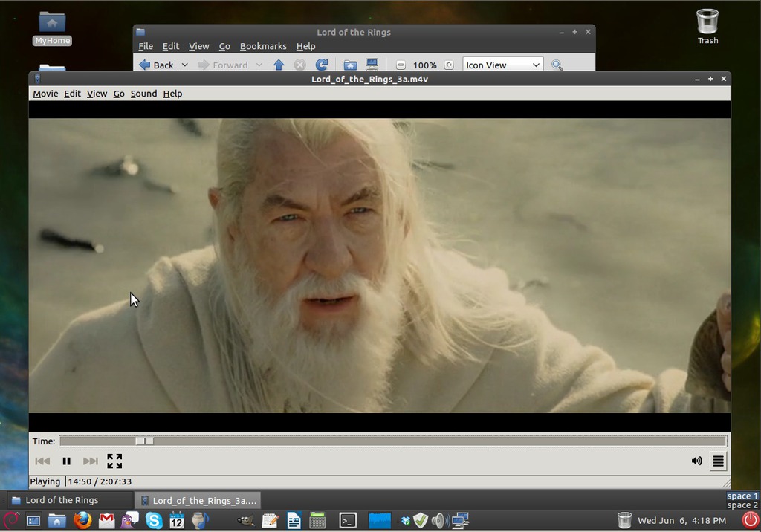The width and height of the screenshot is (761, 532).
Task: Expand the Forward history dropdown arrow
Action: point(259,65)
